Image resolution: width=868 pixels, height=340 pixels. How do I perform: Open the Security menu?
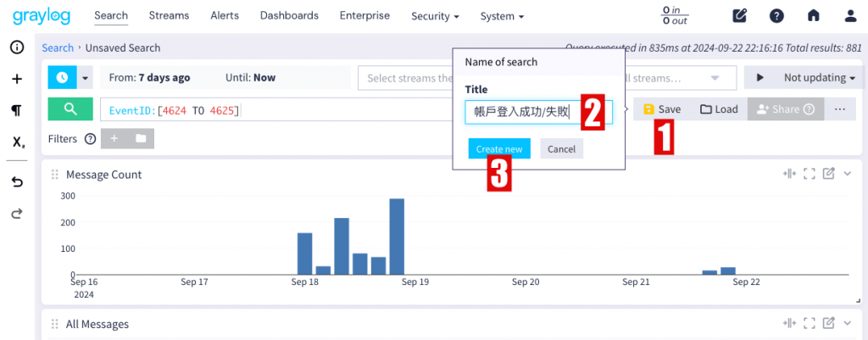pyautogui.click(x=435, y=16)
